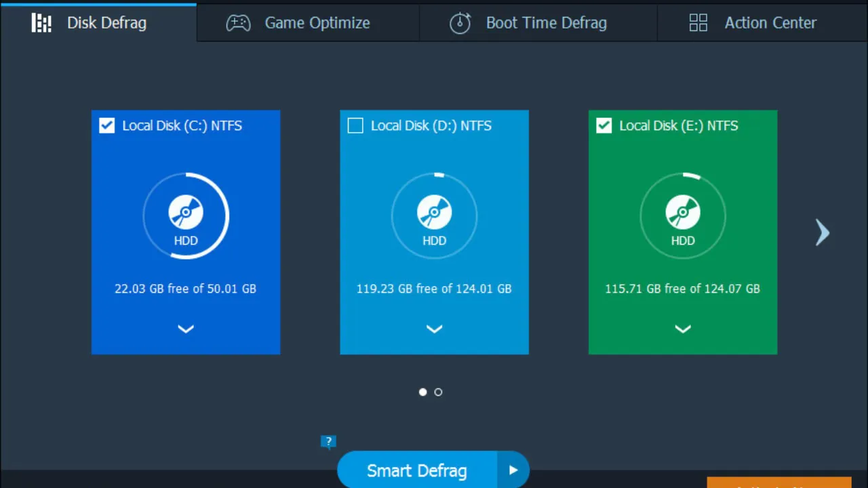Screen dimensions: 868x488
Task: Go to the Action Center tab
Action: coord(762,22)
